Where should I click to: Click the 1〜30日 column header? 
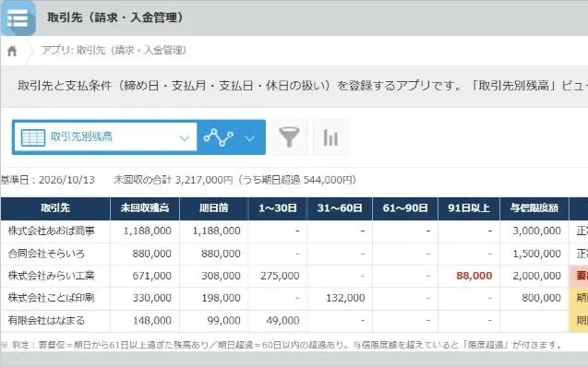pyautogui.click(x=278, y=208)
